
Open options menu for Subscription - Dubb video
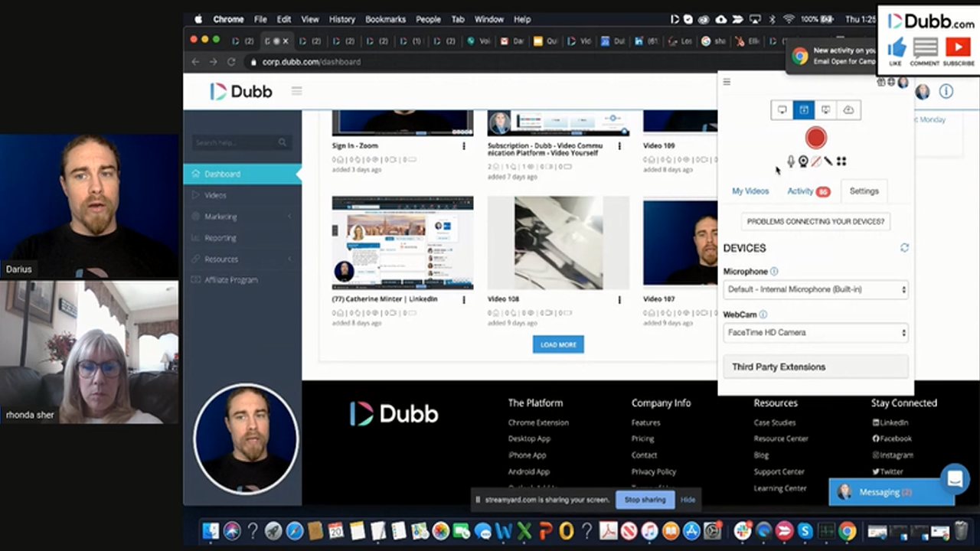(619, 145)
